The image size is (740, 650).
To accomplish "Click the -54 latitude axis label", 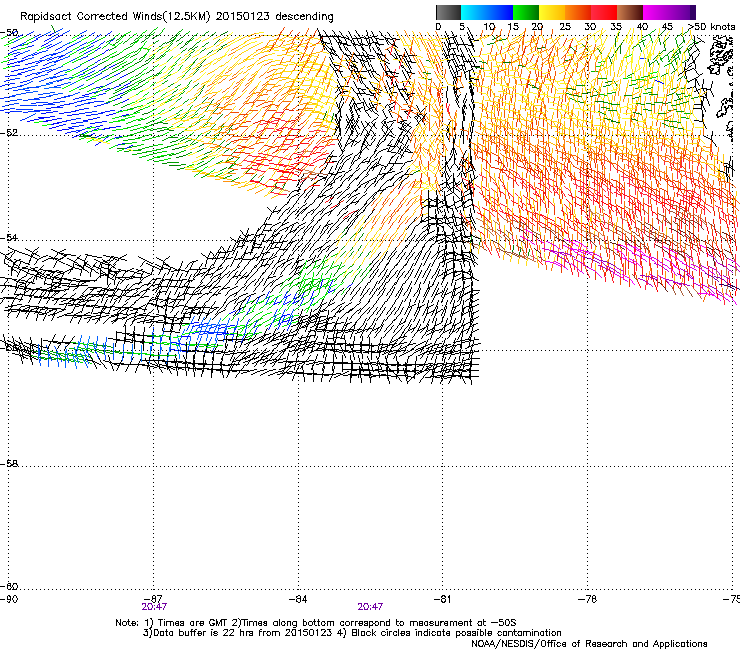I will point(9,237).
